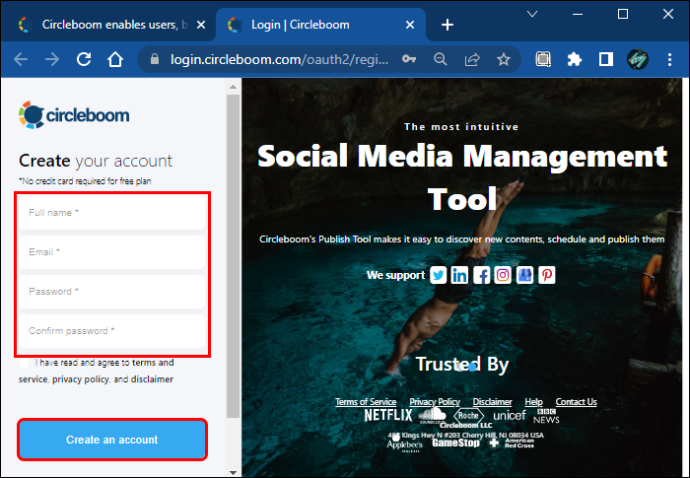690x478 pixels.
Task: Open the Help footer link
Action: [533, 402]
